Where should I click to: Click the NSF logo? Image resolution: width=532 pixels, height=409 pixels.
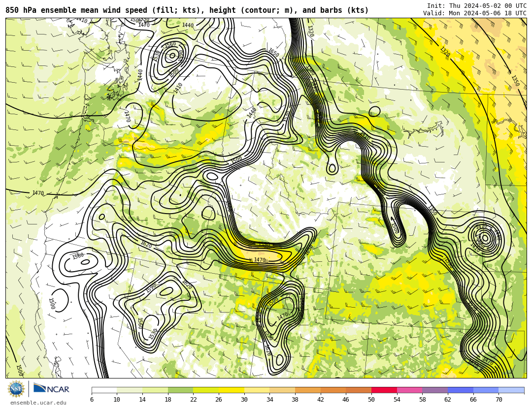click(16, 389)
